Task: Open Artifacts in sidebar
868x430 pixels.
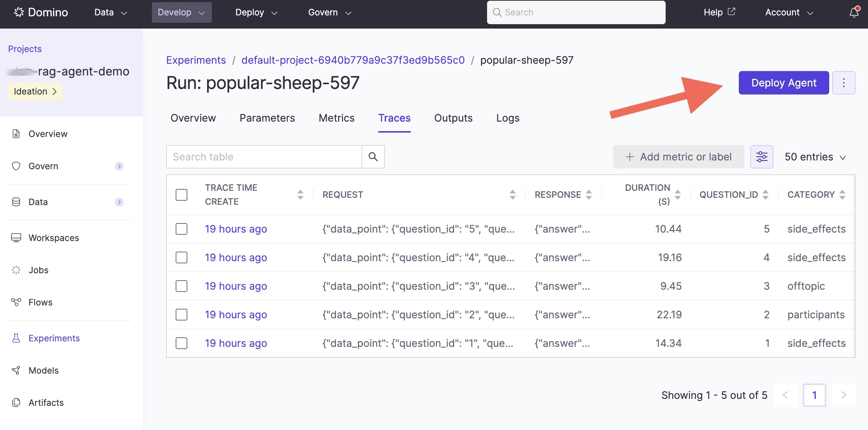Action: 46,403
